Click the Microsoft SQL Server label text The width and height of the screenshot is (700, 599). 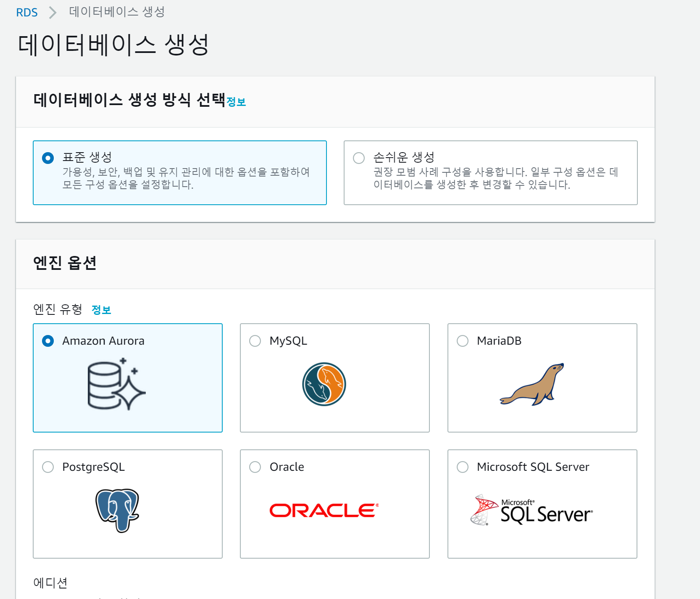point(533,467)
